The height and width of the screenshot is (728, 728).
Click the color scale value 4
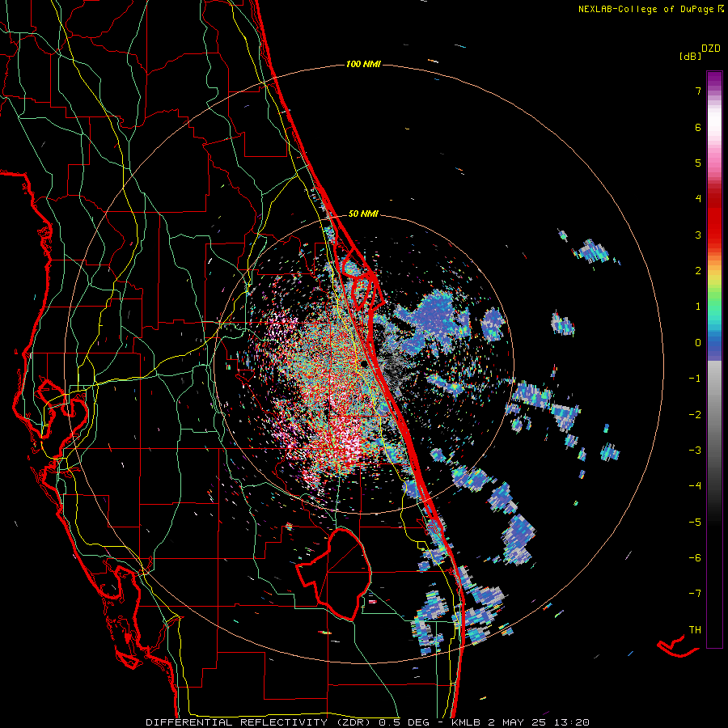[698, 199]
